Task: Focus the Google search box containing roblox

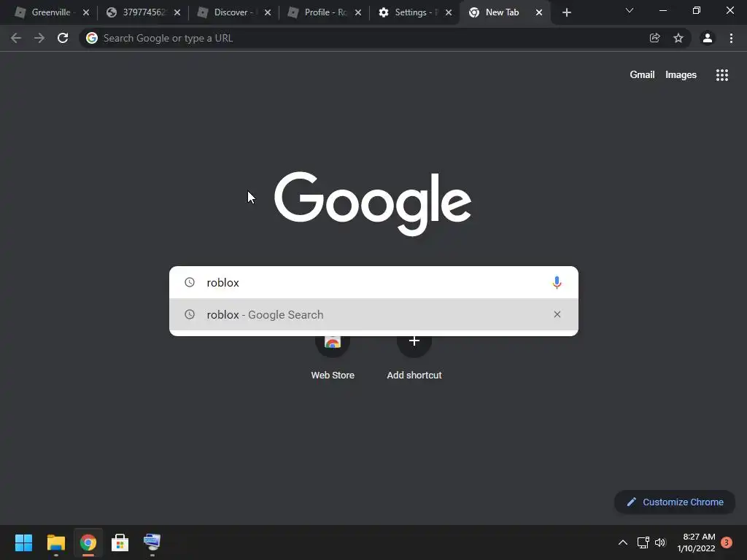Action: [x=373, y=282]
